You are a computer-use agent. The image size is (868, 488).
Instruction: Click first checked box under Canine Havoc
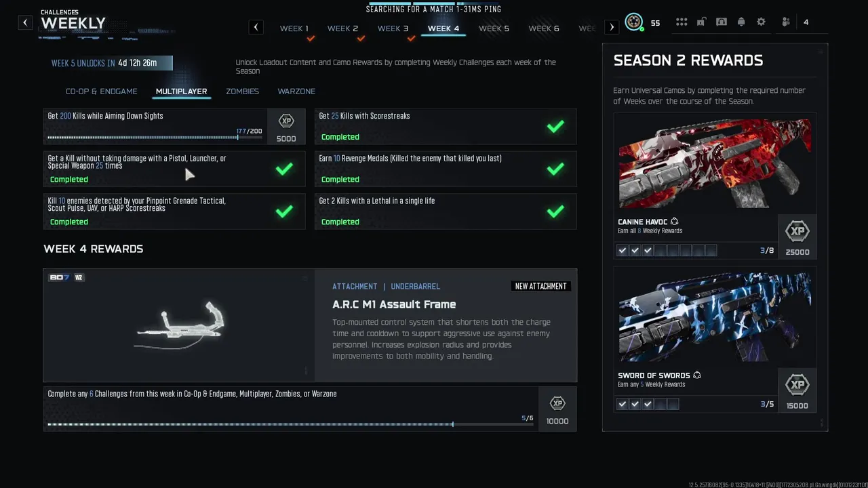click(623, 251)
